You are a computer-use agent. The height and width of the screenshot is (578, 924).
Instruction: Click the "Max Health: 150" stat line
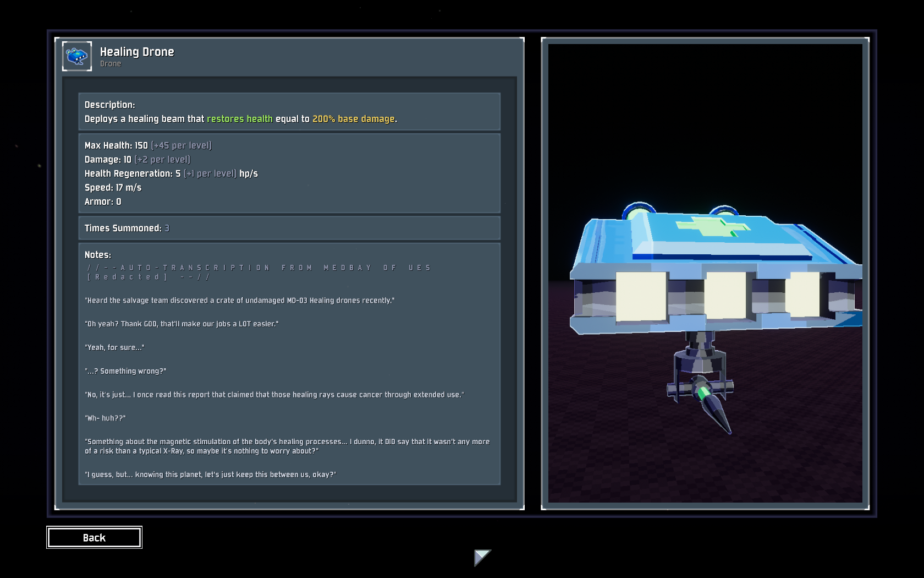click(x=148, y=145)
